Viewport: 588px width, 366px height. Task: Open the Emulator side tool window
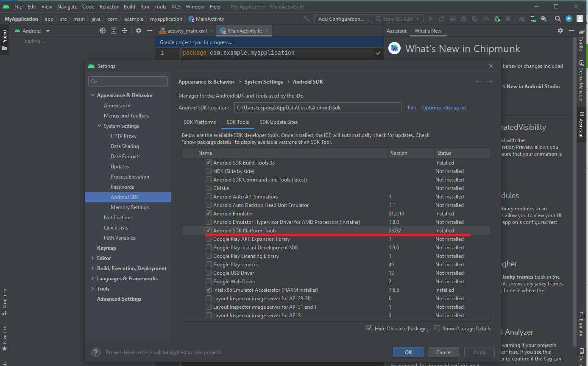pyautogui.click(x=581, y=326)
